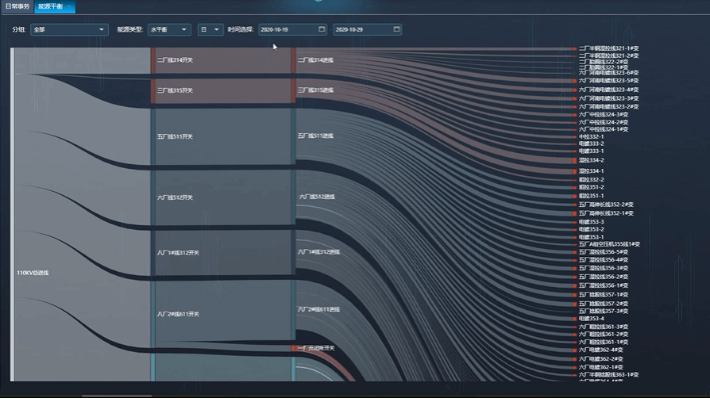Click the 356-5#变 end node label
710x399 pixels.
click(604, 252)
